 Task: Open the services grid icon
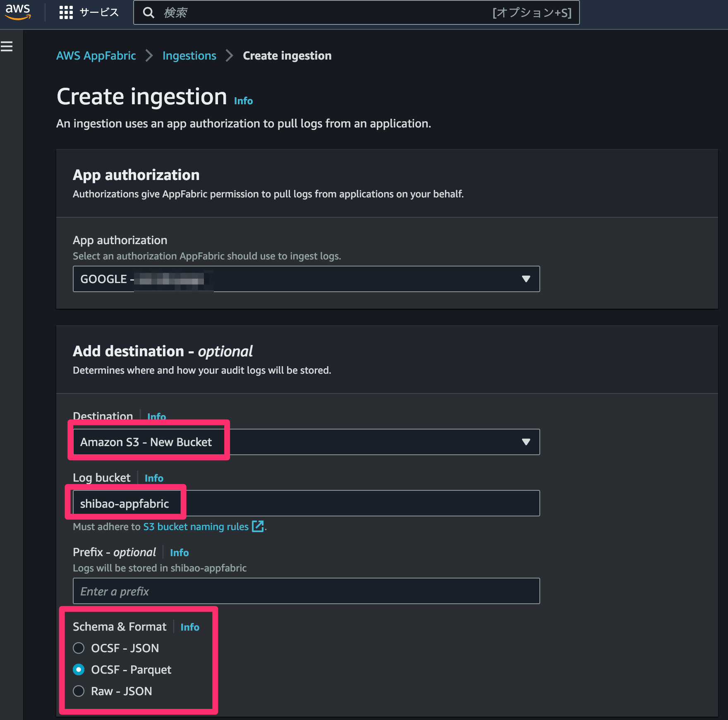[x=66, y=12]
